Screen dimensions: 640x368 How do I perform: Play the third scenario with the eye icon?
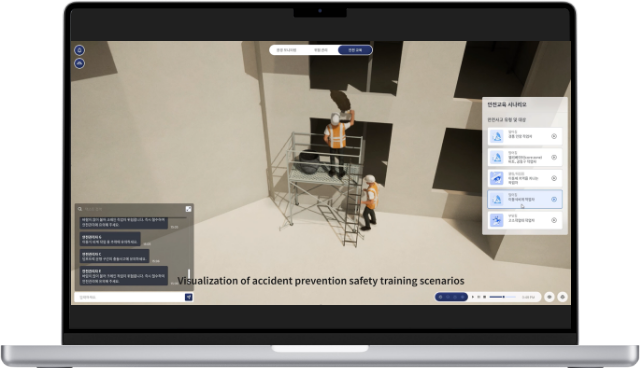pos(554,178)
